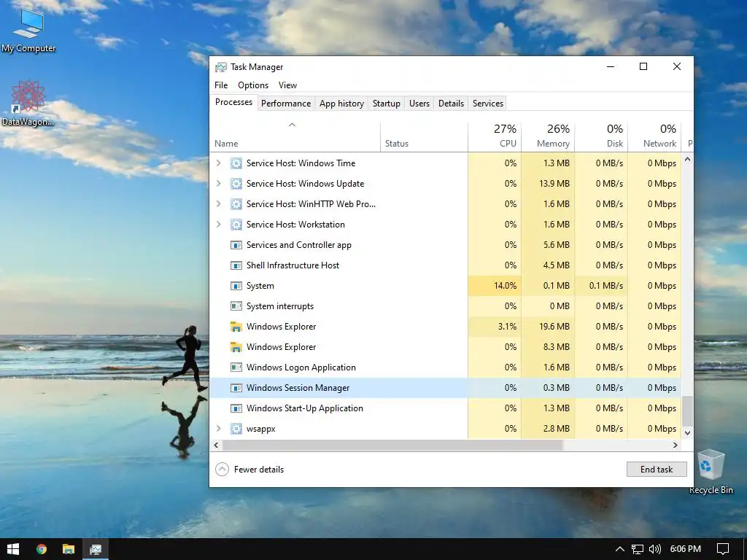Sort by the CPU column header
This screenshot has height=560, width=747.
(495, 137)
